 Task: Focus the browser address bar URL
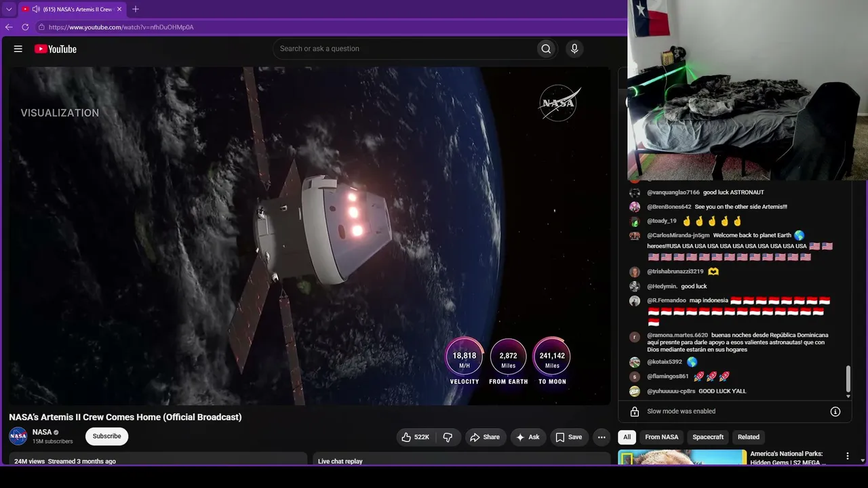click(x=121, y=27)
